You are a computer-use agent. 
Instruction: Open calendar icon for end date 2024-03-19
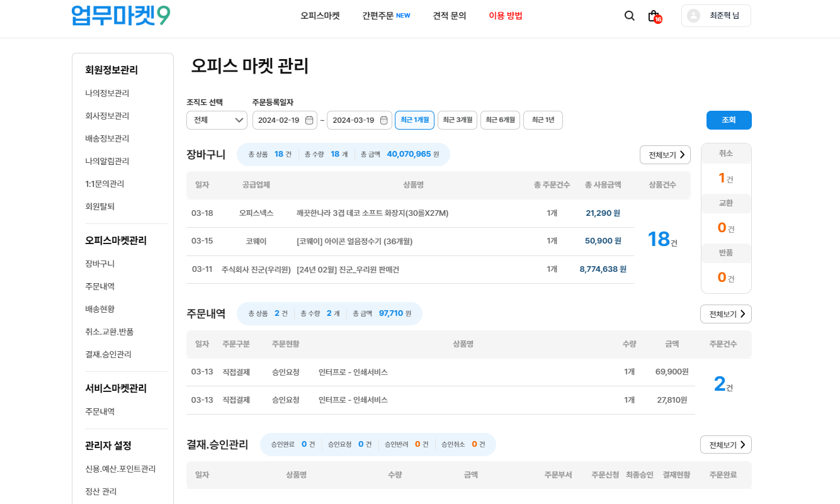point(383,120)
